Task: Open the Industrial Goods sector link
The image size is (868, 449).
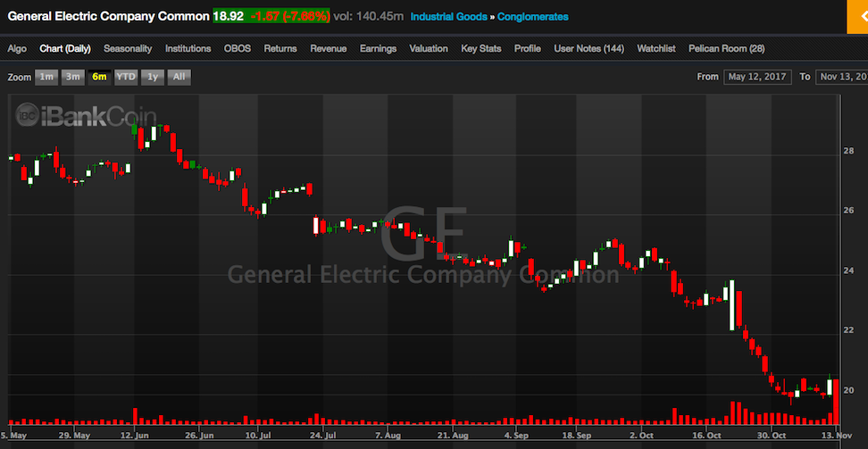Action: click(449, 17)
